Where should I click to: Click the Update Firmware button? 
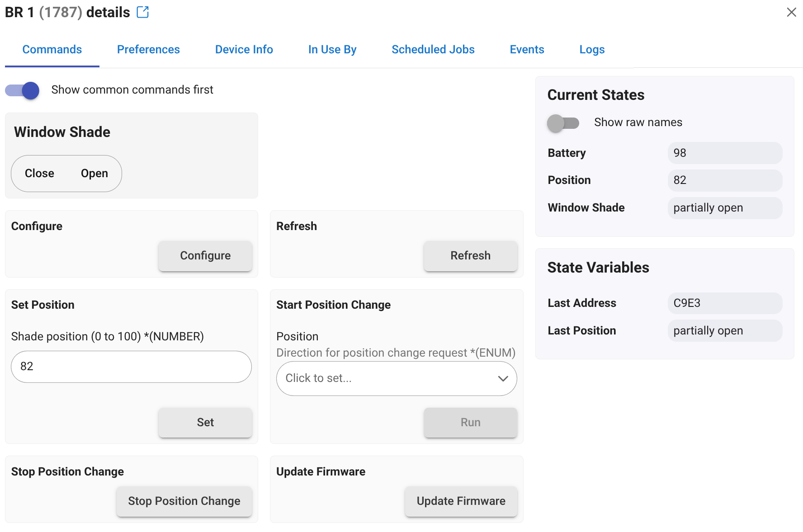coord(461,501)
